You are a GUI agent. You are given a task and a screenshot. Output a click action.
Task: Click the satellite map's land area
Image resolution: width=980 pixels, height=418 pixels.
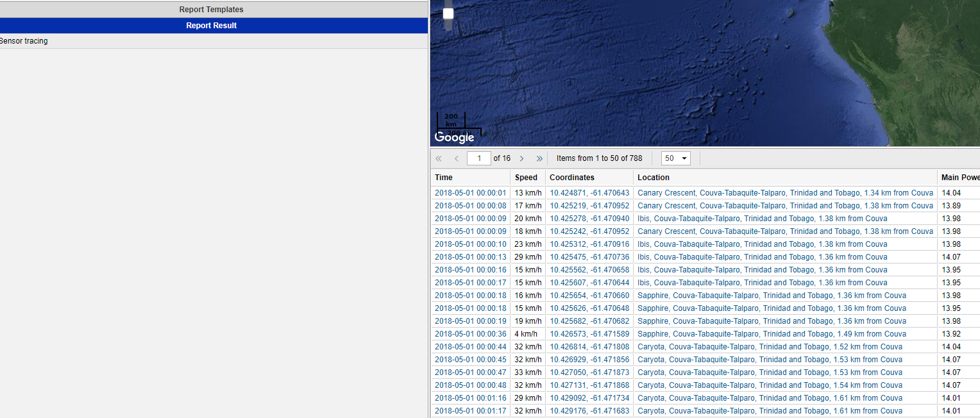click(911, 64)
